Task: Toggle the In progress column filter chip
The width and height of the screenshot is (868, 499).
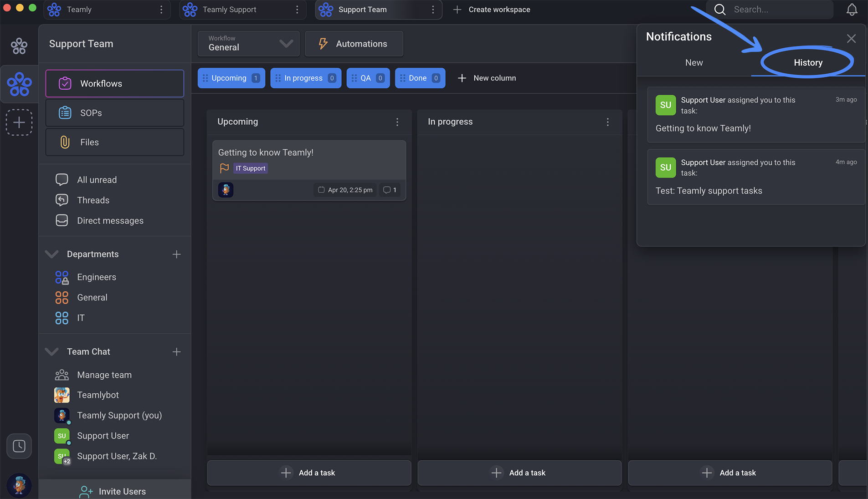Action: pos(306,78)
